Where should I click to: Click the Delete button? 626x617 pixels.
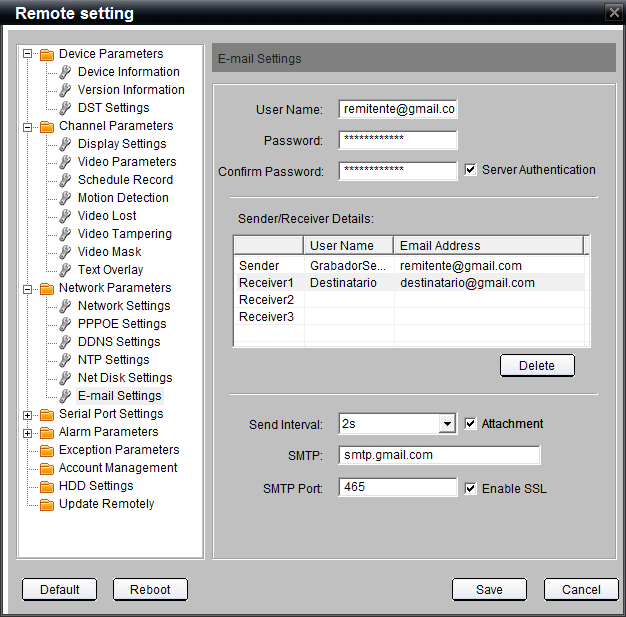537,365
